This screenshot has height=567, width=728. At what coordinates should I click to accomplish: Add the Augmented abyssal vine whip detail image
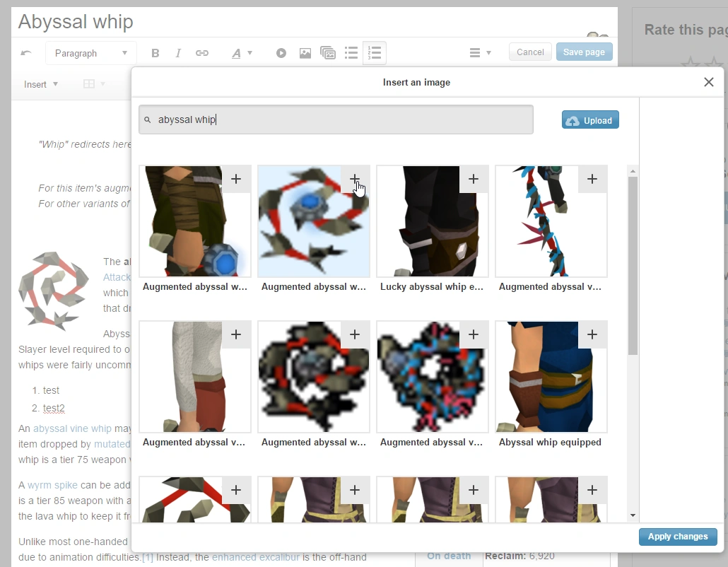coord(592,179)
